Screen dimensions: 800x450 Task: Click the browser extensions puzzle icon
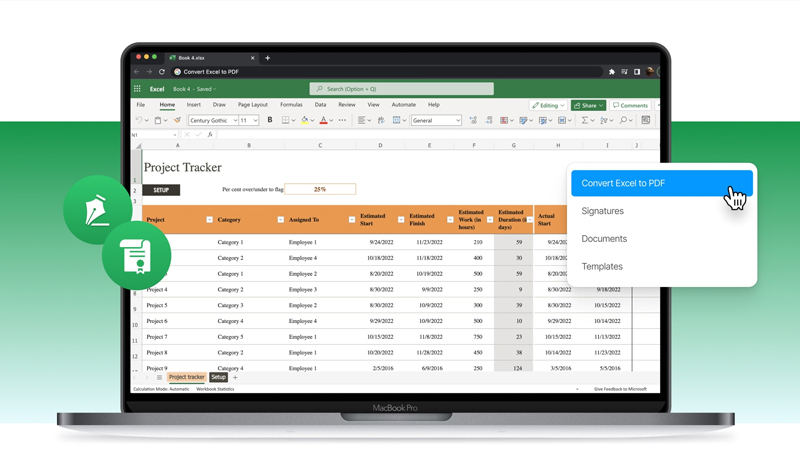tap(611, 72)
